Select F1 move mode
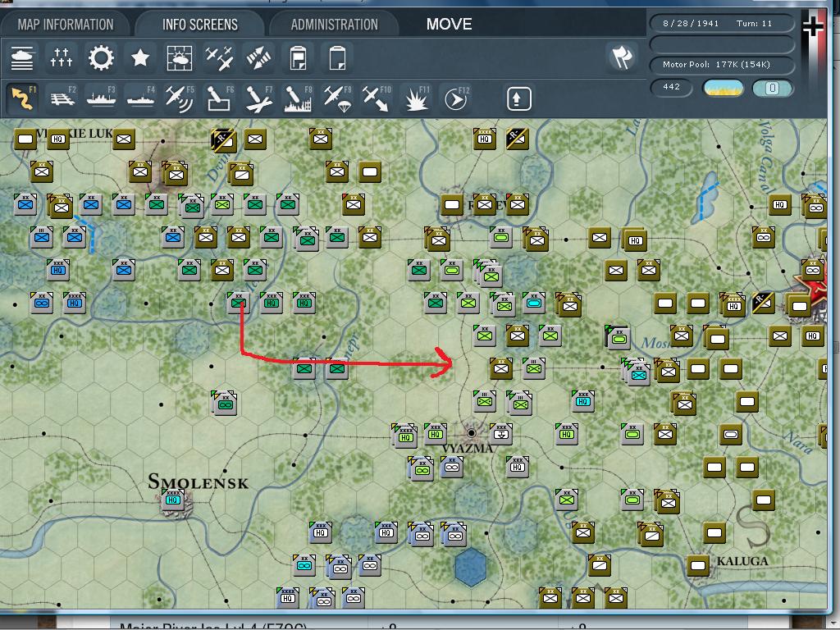Viewport: 840px width, 630px height. [x=22, y=98]
